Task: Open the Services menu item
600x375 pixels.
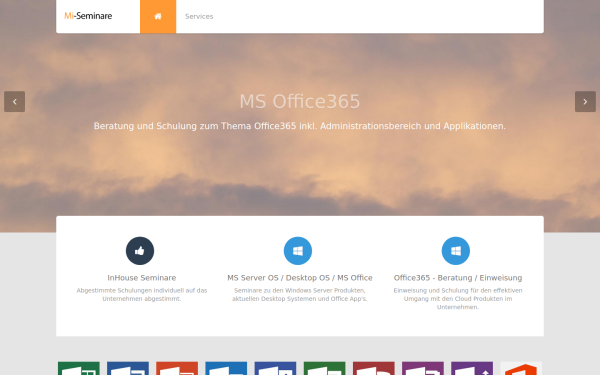Action: tap(199, 16)
